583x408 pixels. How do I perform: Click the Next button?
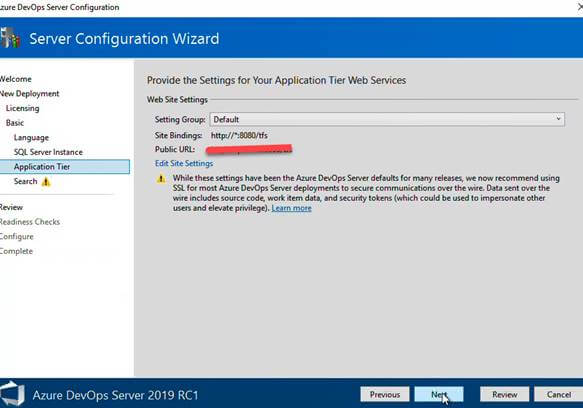[439, 394]
